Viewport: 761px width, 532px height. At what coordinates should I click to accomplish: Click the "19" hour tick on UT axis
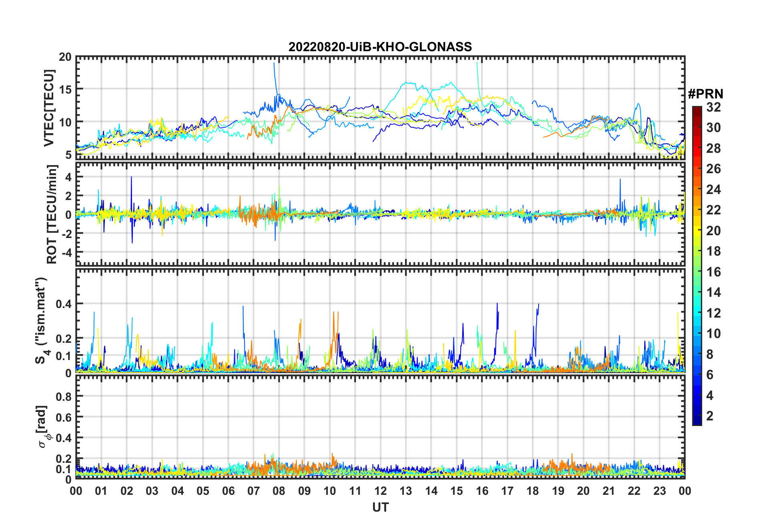pos(558,491)
